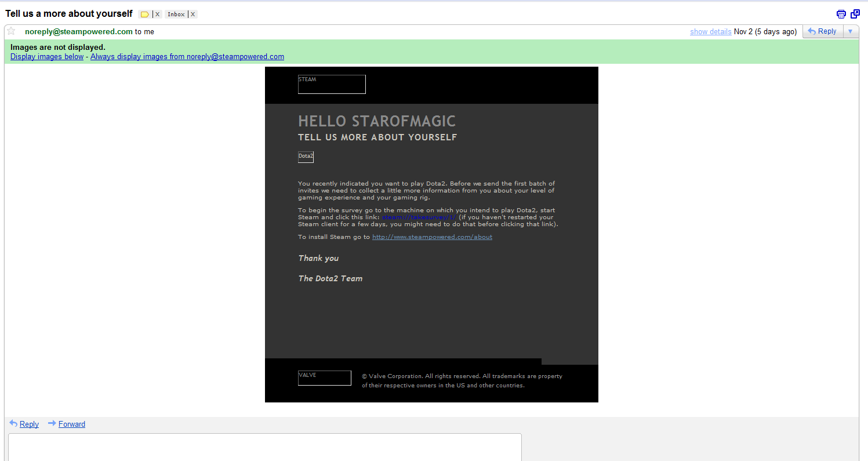Viewport: 868px width, 461px height.
Task: Click the 'Thank you' text
Action: tap(318, 258)
